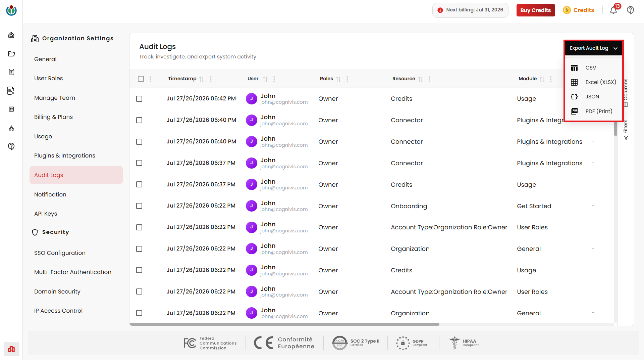Open Billing & Plans page
The height and width of the screenshot is (360, 644).
pos(53,117)
